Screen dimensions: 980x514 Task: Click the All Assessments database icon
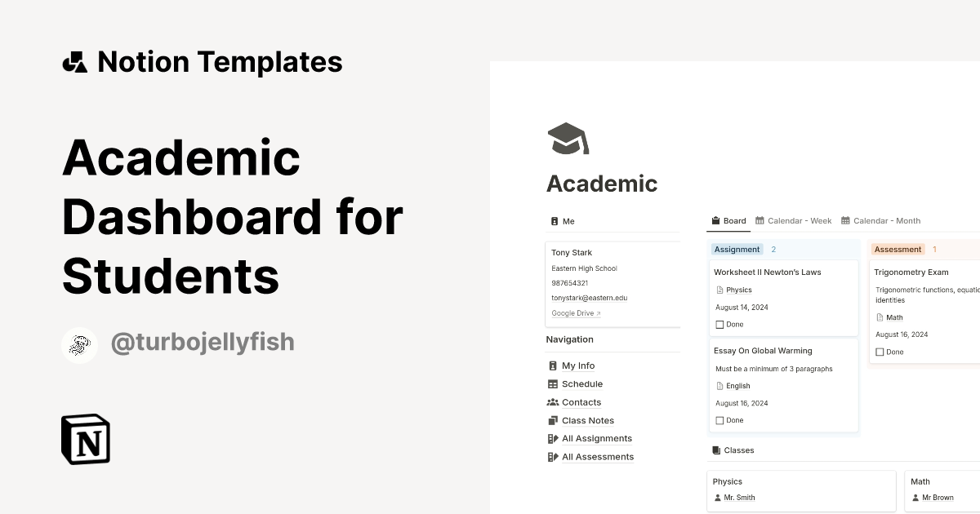(x=554, y=457)
